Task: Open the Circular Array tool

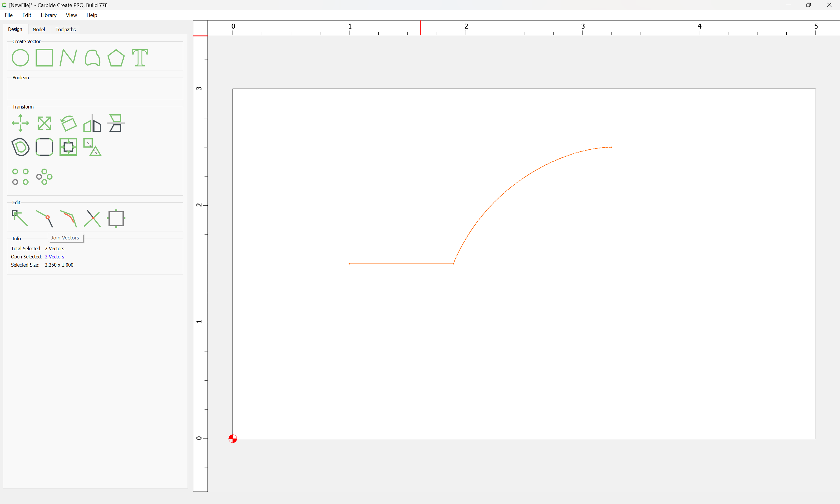Action: click(44, 176)
